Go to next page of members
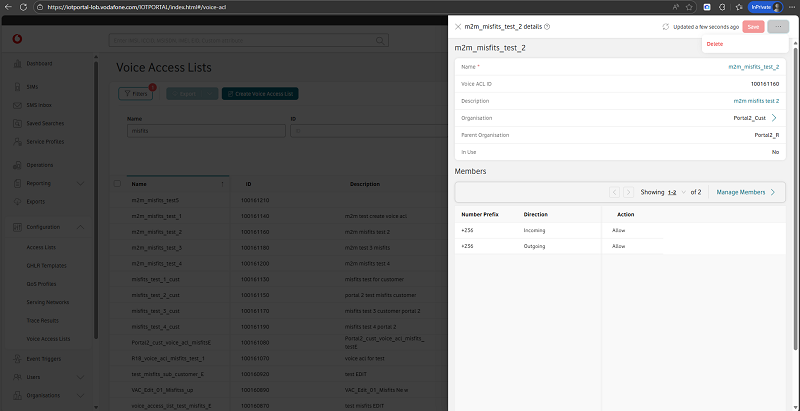Image resolution: width=800 pixels, height=411 pixels. [x=629, y=191]
